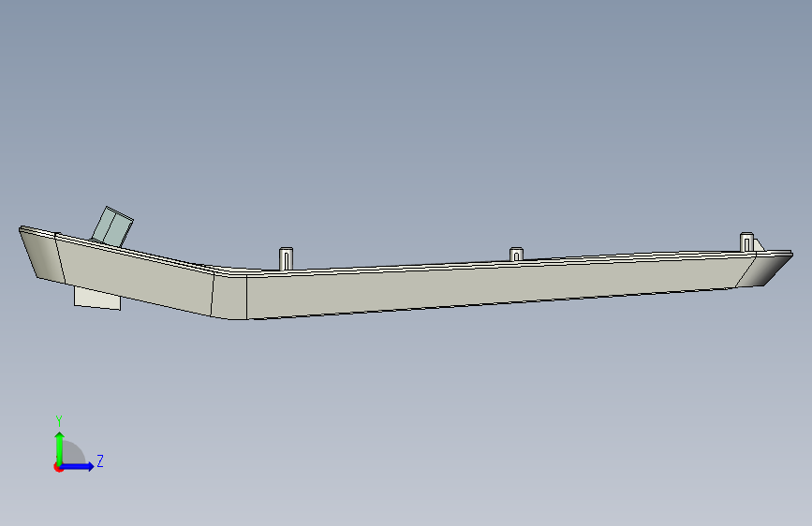Select the blue-gray angled tab on the model
Viewport: 812px width, 526px height.
[112, 226]
